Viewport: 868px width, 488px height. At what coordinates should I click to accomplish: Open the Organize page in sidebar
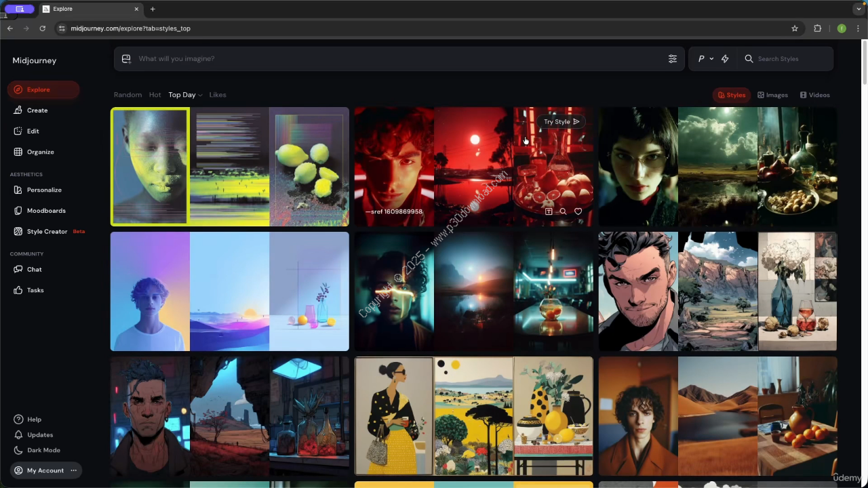pyautogui.click(x=40, y=152)
